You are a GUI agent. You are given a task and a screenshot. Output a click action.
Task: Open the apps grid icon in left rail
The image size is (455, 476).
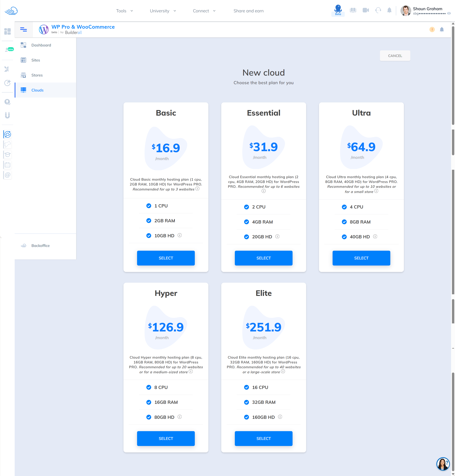click(x=8, y=31)
